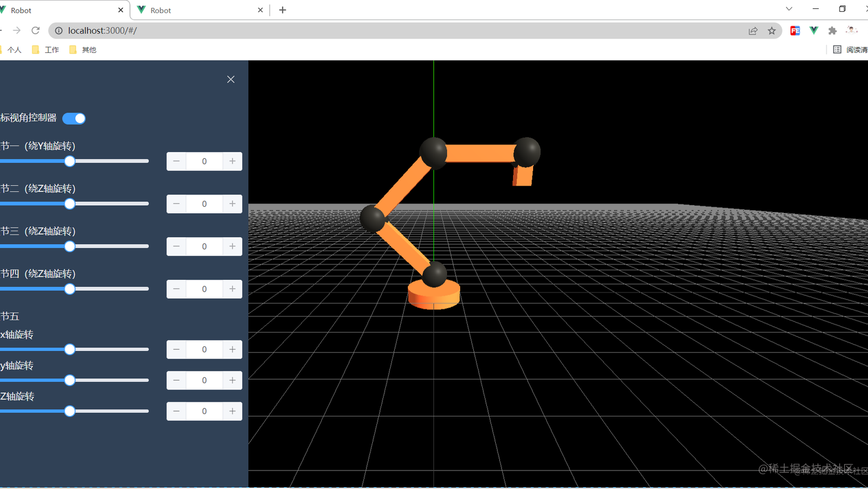Click the tab search chevron near window controls
The width and height of the screenshot is (868, 489).
788,10
